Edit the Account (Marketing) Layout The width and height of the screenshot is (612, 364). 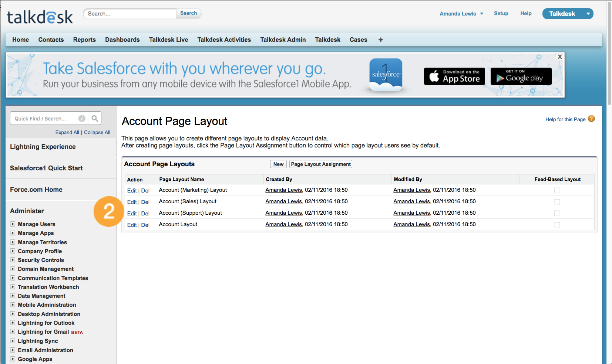(x=132, y=191)
